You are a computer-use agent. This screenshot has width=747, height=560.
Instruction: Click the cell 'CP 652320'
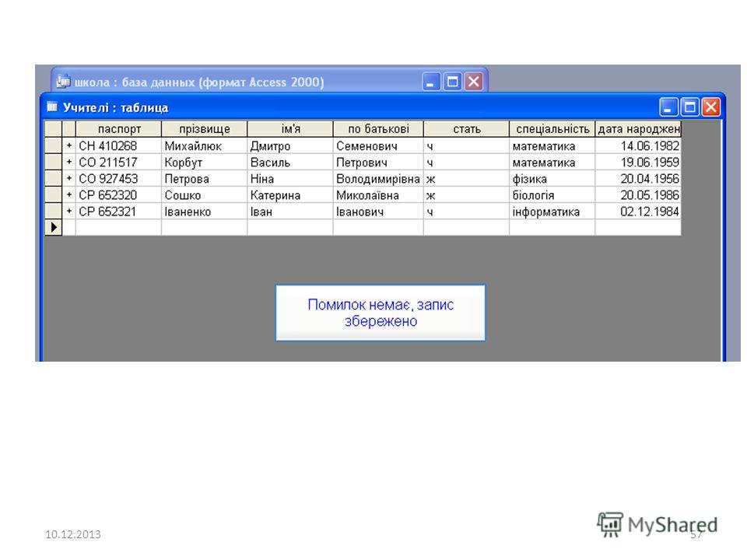(x=118, y=194)
